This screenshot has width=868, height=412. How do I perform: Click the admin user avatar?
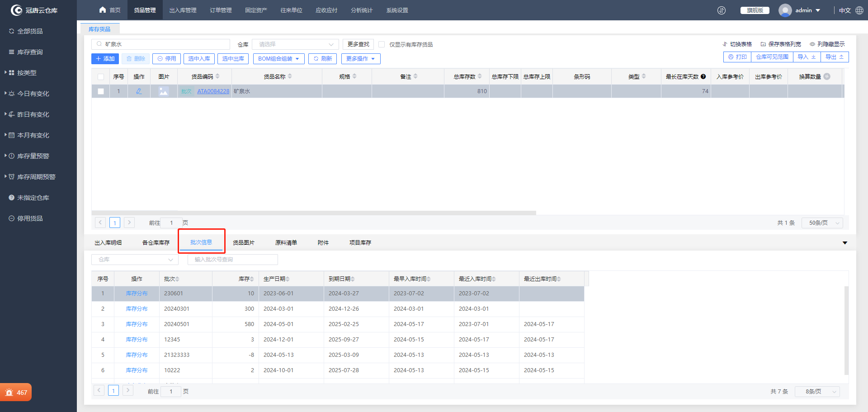click(785, 10)
